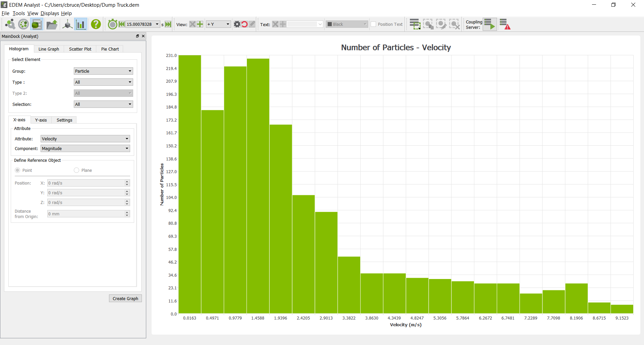Open the Tools menu
644x345 pixels.
19,13
